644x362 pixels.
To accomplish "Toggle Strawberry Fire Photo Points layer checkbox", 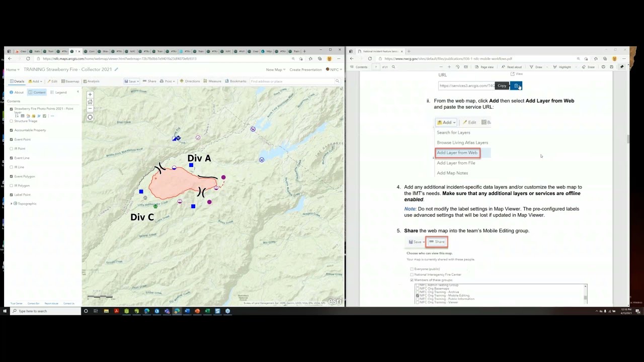I will pos(12,109).
